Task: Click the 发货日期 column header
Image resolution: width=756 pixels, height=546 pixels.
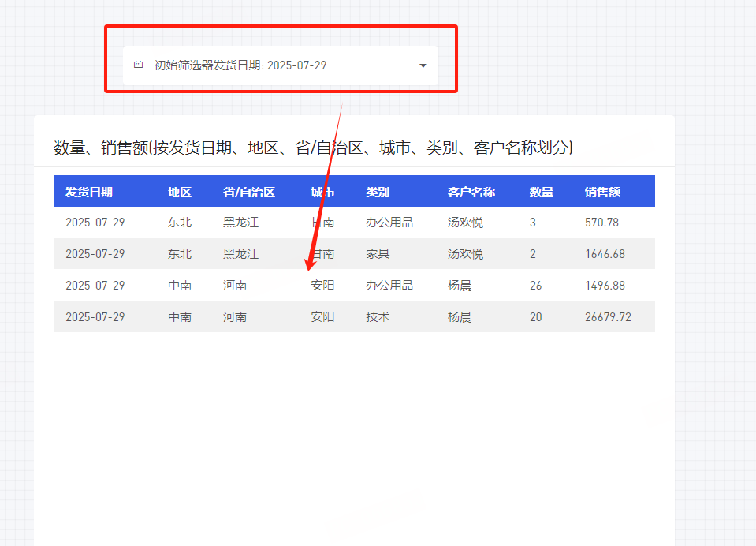Action: tap(89, 192)
